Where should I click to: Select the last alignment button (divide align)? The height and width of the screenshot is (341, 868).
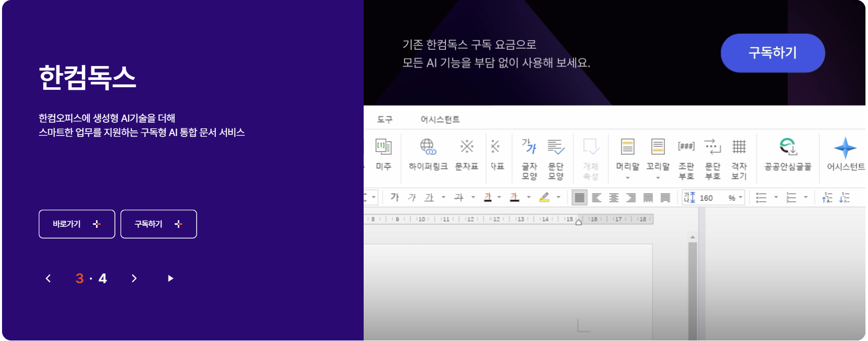point(665,197)
